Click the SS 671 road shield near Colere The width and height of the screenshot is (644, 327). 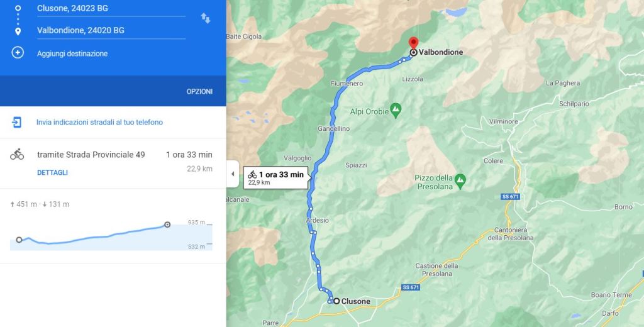click(511, 197)
